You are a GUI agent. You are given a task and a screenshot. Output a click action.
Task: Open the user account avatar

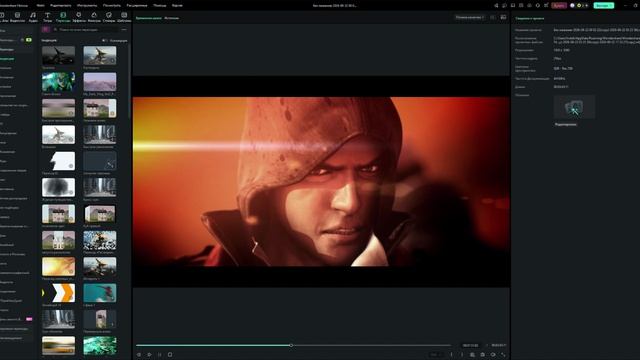572,5
